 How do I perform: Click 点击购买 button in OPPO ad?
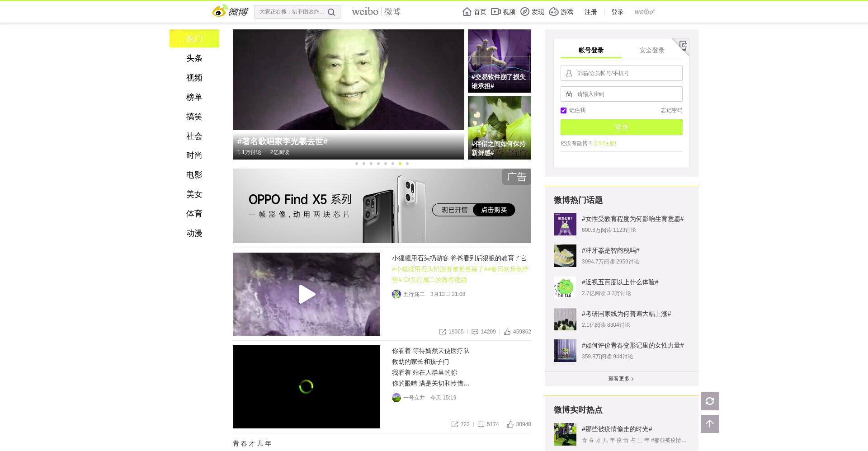(494, 210)
